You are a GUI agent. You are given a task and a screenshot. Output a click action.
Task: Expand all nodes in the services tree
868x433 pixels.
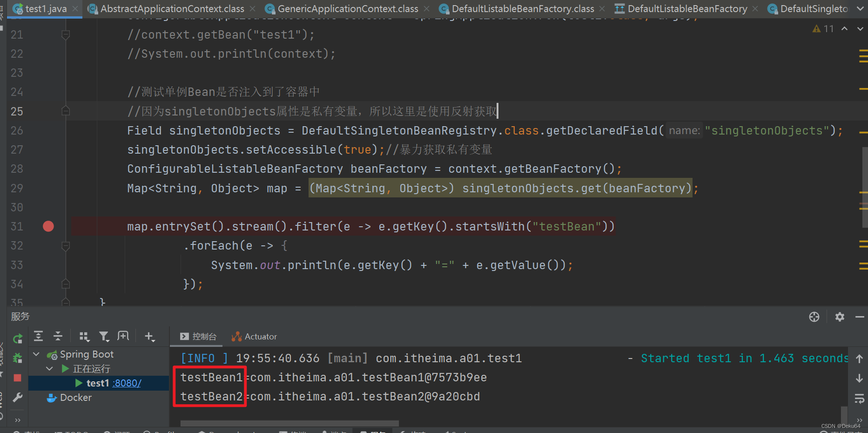tap(38, 336)
